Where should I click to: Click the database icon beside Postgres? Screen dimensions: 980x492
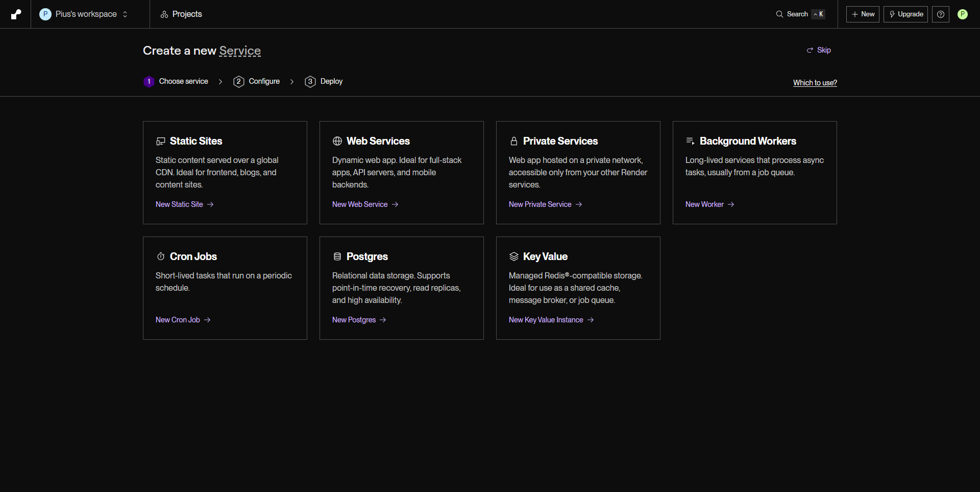pos(337,256)
